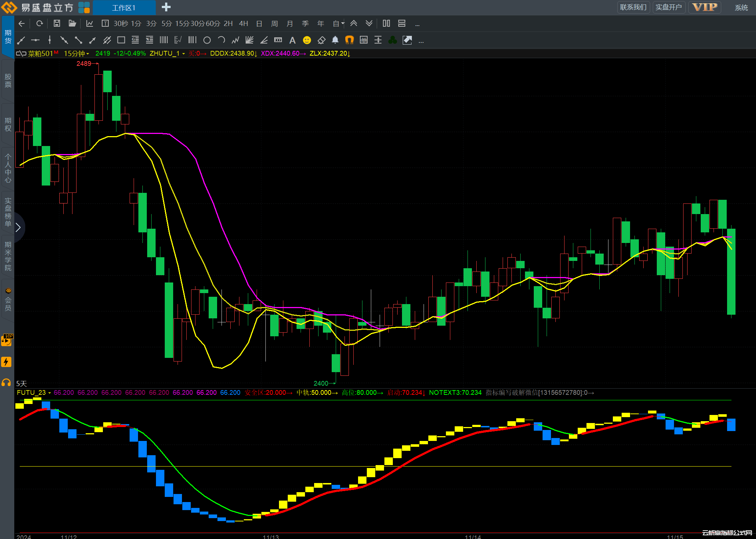This screenshot has width=756, height=539.
Task: Select the rectangle drawing tool
Action: [121, 40]
